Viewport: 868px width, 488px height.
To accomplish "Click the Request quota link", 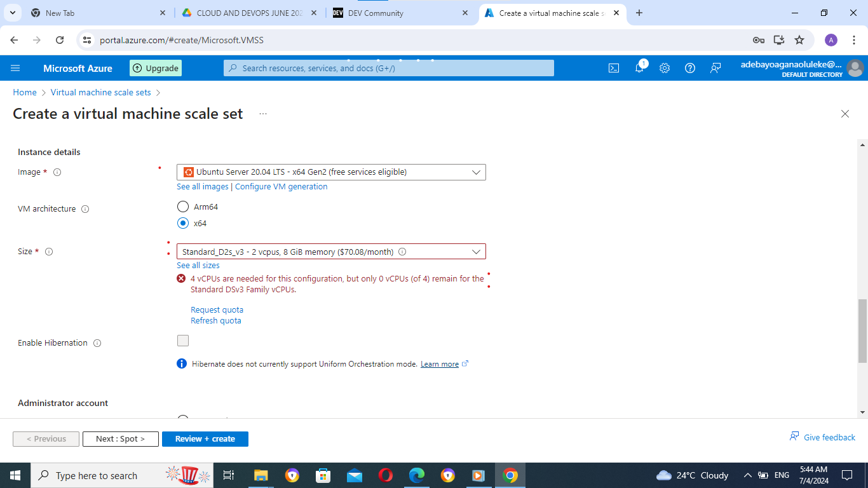I will coord(217,310).
